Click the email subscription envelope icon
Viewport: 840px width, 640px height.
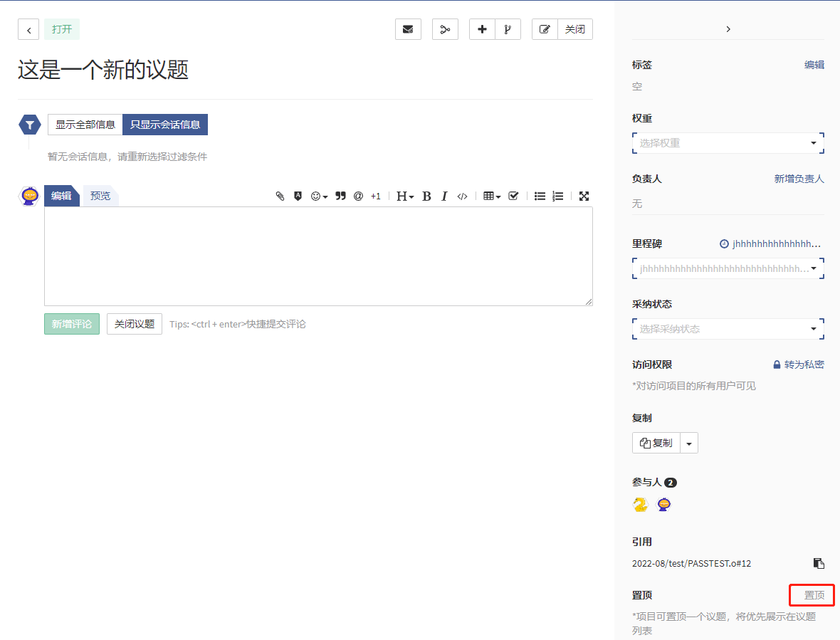tap(408, 29)
